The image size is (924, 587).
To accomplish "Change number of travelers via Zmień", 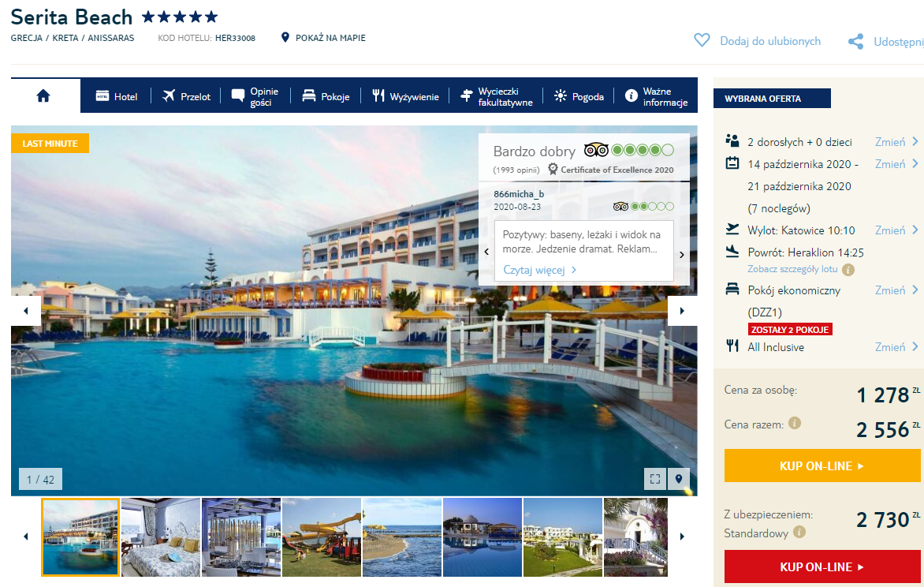I will point(896,142).
